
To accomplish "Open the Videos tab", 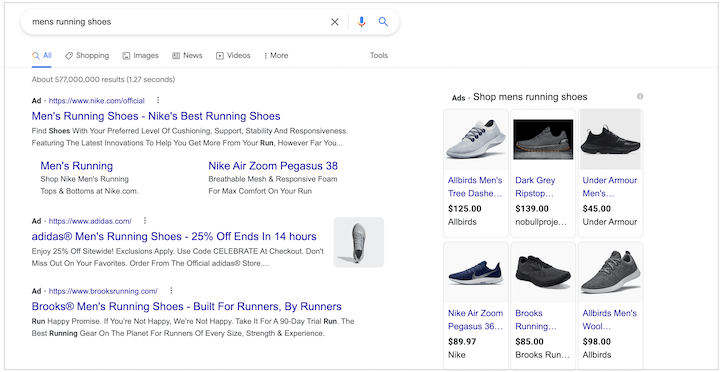I will tap(233, 56).
